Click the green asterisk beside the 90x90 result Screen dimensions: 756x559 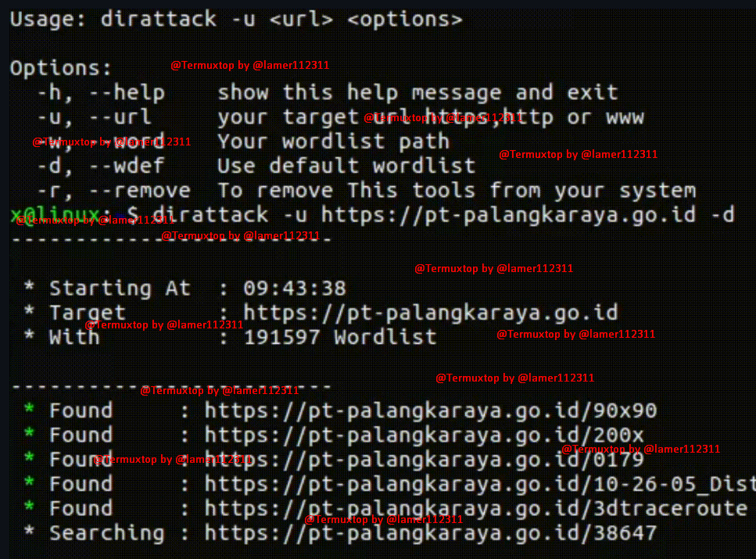[x=30, y=409]
